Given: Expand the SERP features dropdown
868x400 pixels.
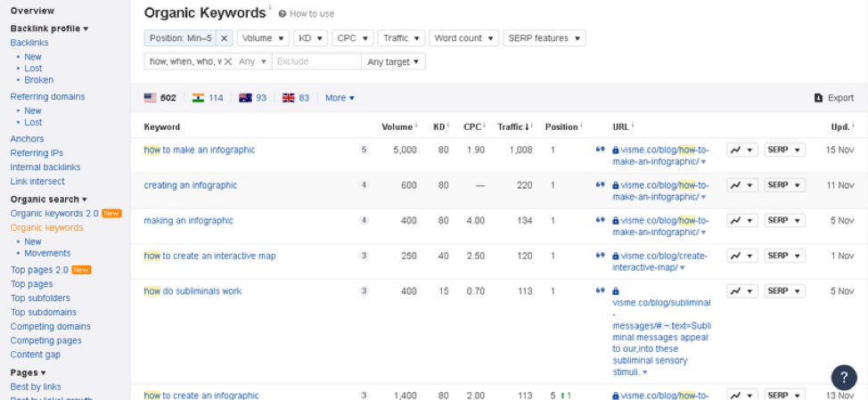Looking at the screenshot, I should [544, 38].
